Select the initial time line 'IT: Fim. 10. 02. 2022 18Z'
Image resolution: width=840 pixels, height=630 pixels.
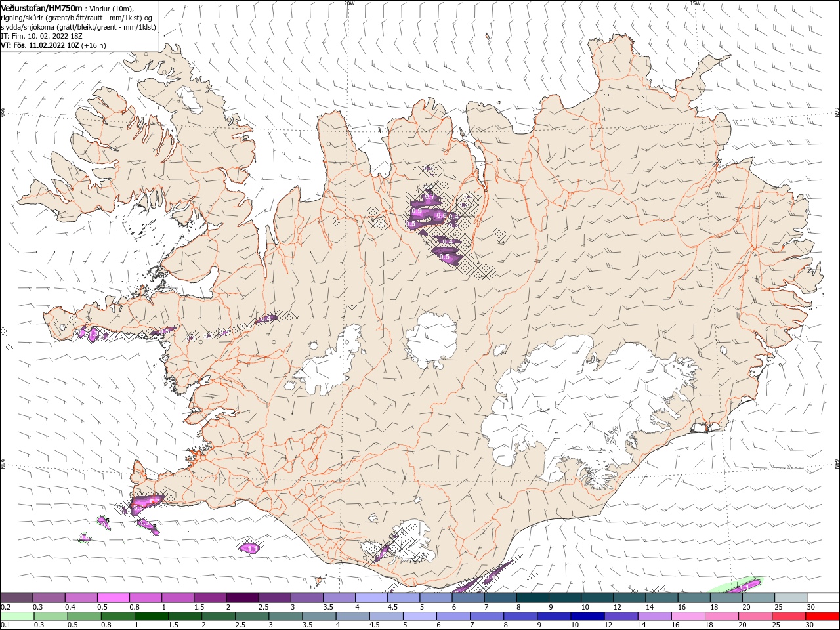[x=41, y=36]
